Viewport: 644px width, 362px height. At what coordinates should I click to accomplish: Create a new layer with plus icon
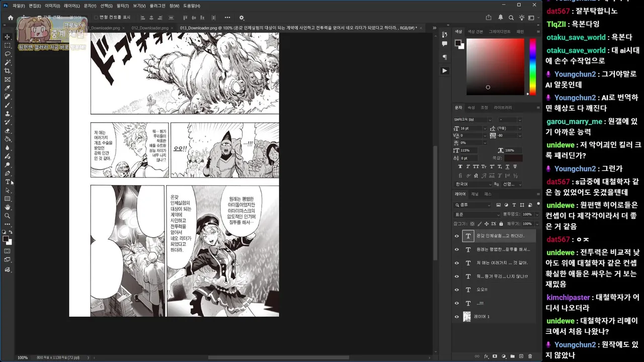(x=521, y=356)
